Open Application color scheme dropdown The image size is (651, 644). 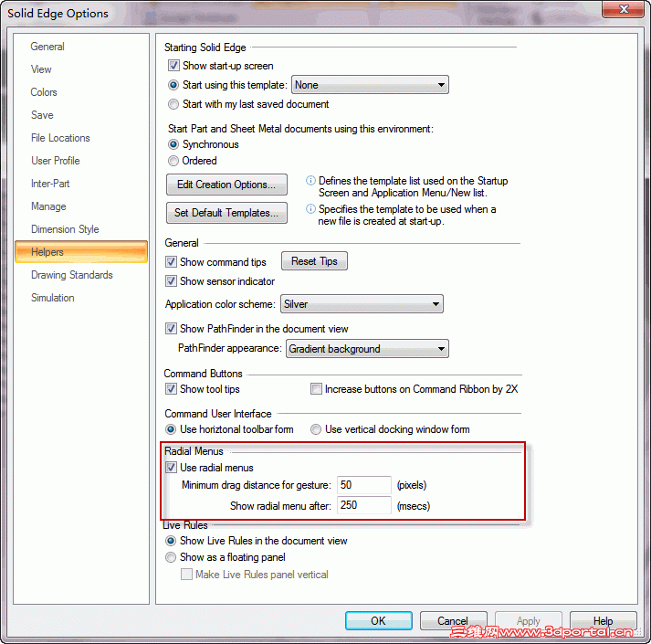[x=362, y=304]
